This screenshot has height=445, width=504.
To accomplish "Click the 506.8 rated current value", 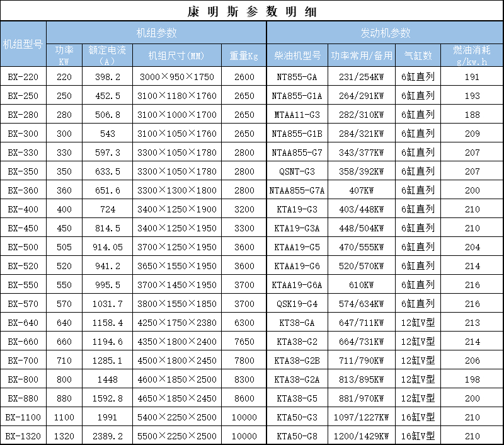I will 107,115.
